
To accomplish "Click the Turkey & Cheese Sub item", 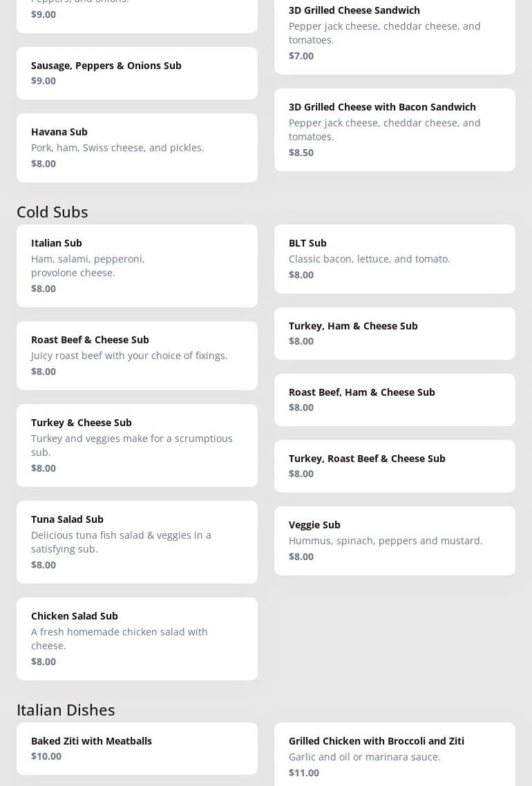I will tap(137, 445).
